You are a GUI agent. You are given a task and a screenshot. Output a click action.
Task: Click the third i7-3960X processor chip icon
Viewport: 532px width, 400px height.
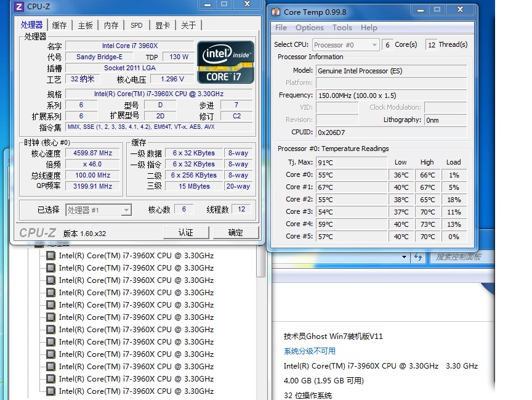point(51,280)
